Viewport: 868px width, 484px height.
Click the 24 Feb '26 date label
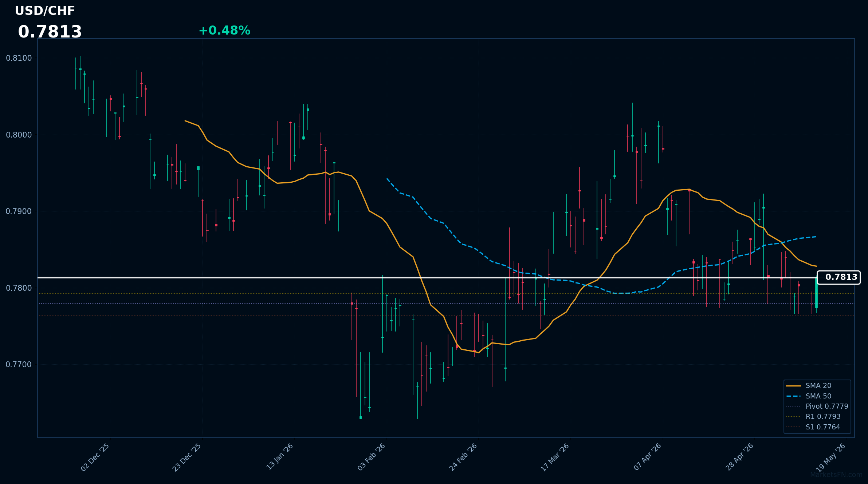(x=463, y=457)
